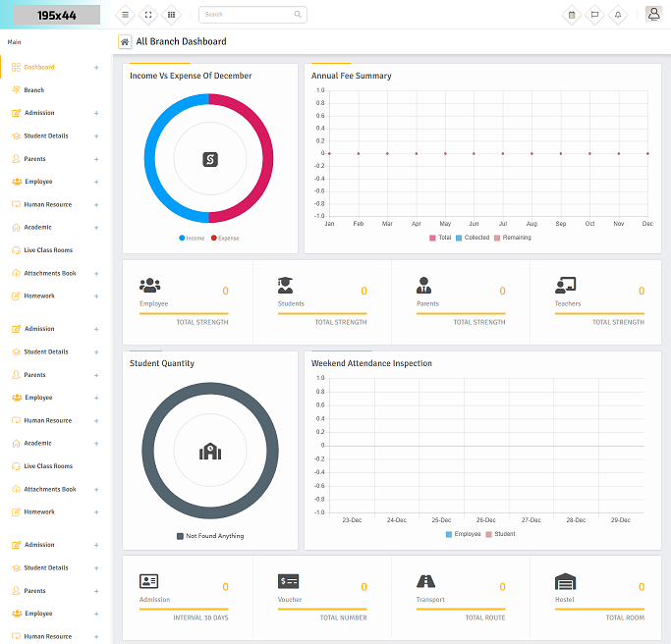Open the apps grid icon in header
The height and width of the screenshot is (644, 671).
tap(172, 15)
